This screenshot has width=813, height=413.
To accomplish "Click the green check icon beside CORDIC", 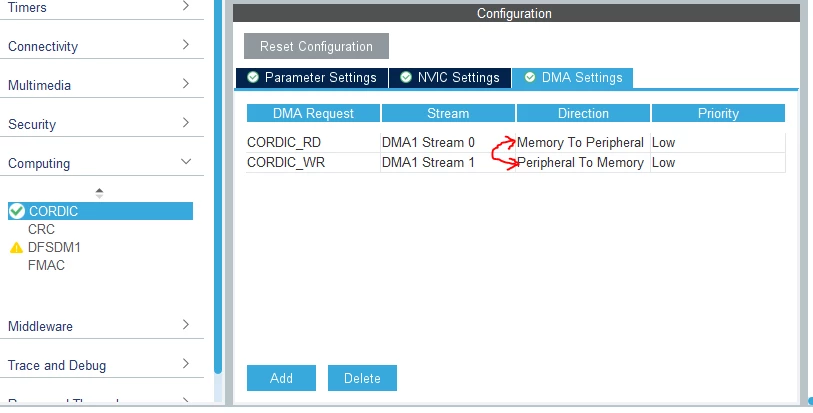I will 17,211.
